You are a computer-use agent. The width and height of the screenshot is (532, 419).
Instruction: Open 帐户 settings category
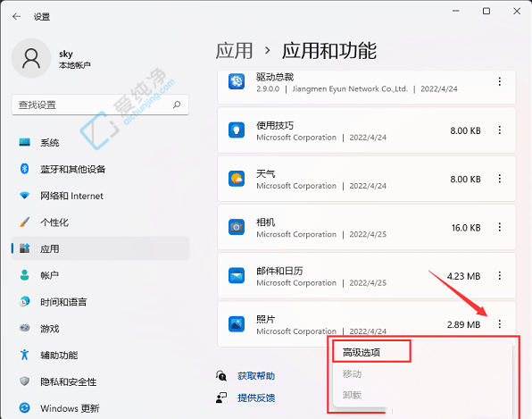coord(100,275)
